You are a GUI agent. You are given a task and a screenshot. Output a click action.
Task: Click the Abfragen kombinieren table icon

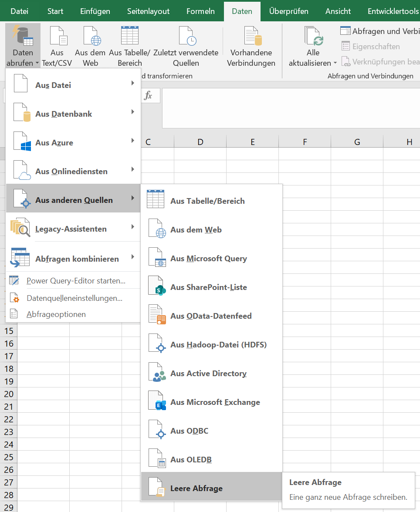[x=20, y=257]
